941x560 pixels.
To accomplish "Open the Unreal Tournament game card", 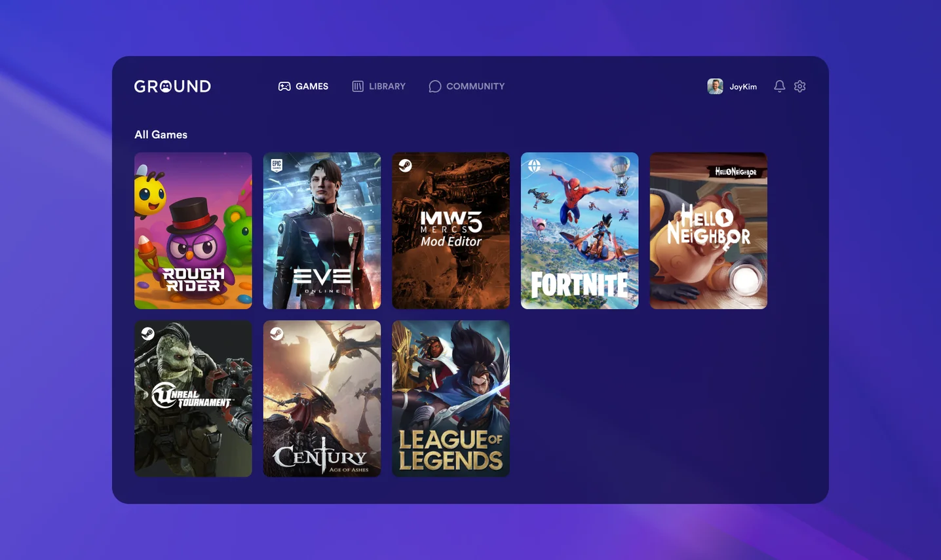I will 193,398.
